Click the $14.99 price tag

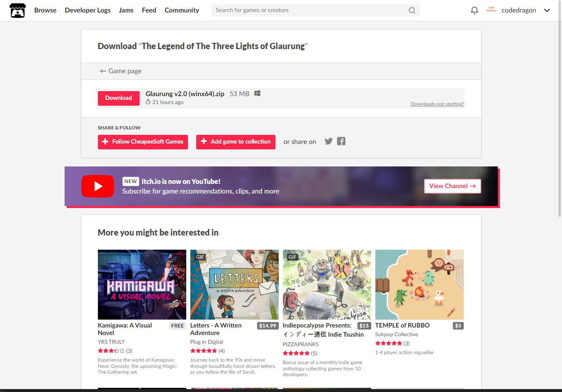[x=268, y=326]
